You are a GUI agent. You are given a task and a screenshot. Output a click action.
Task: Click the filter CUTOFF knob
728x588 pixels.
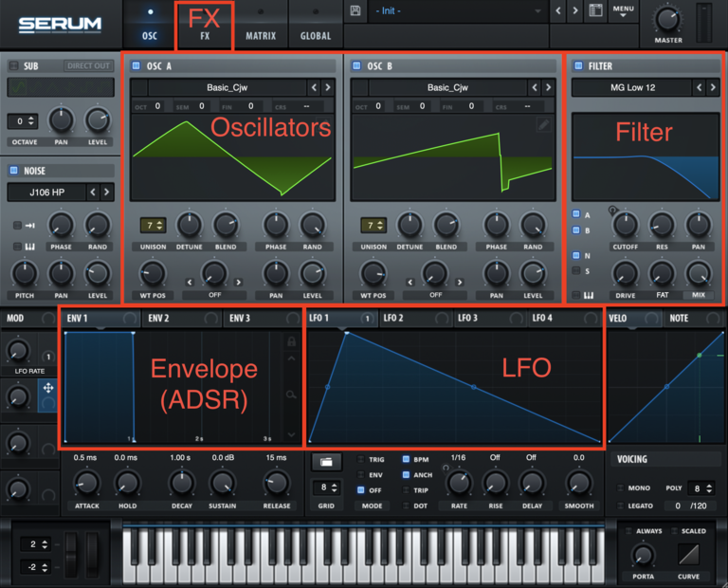(626, 225)
